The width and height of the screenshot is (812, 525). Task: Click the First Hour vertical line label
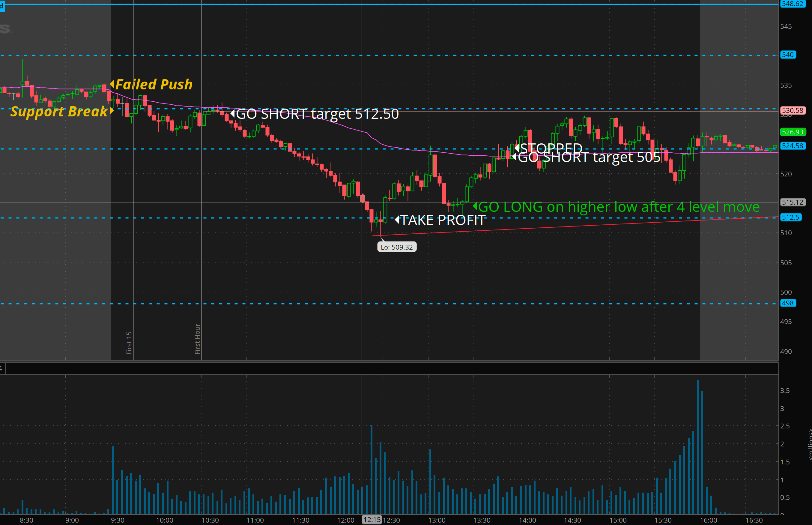pyautogui.click(x=197, y=339)
